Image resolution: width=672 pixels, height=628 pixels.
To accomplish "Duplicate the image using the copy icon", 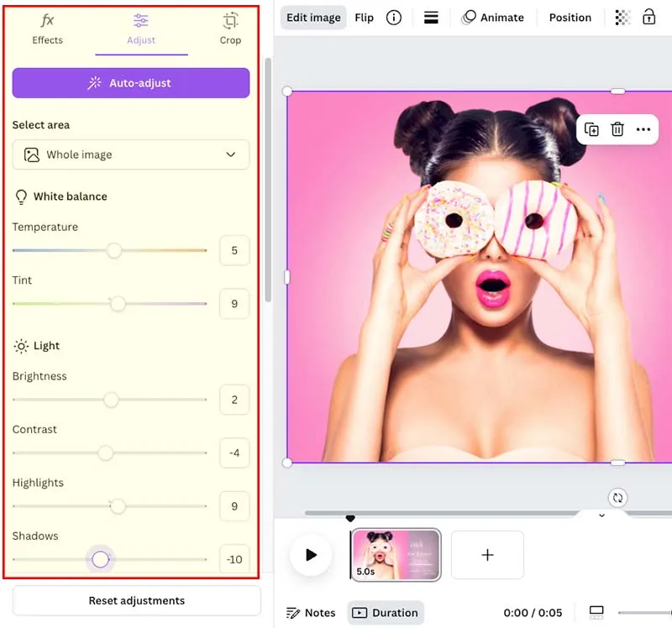I will 591,129.
